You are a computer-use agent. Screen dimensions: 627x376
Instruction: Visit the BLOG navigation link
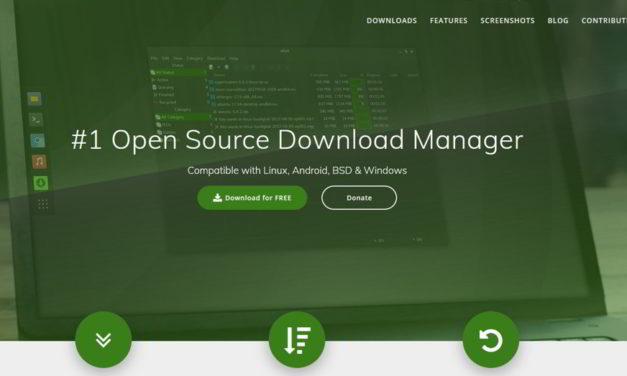(558, 20)
